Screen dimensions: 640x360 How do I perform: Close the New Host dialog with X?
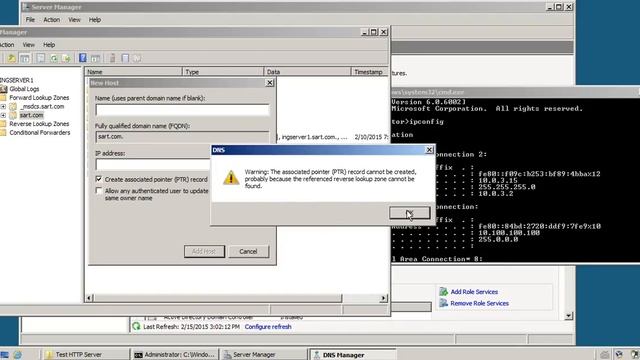[269, 83]
